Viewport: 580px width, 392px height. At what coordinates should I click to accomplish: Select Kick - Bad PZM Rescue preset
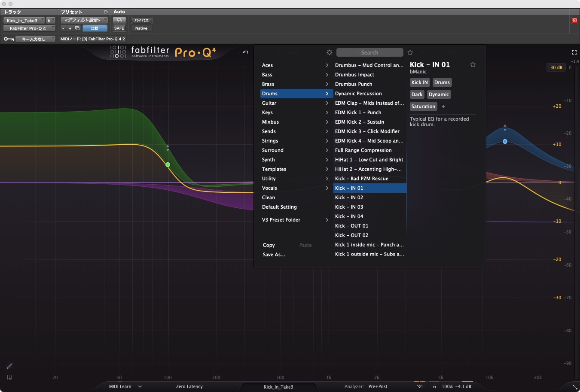tap(370, 179)
